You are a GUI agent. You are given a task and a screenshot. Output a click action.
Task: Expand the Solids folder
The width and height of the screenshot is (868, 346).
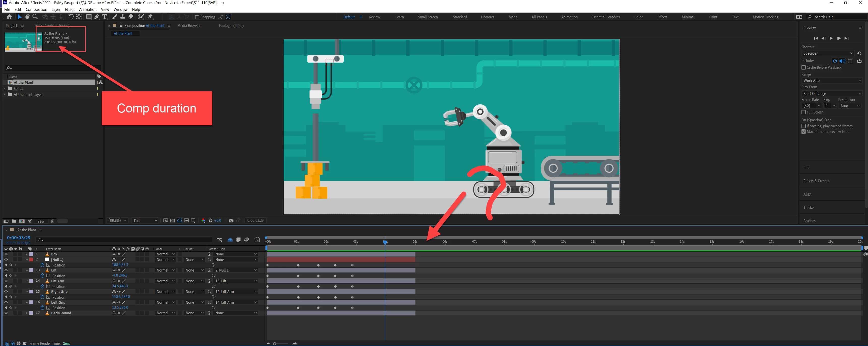[x=4, y=89]
